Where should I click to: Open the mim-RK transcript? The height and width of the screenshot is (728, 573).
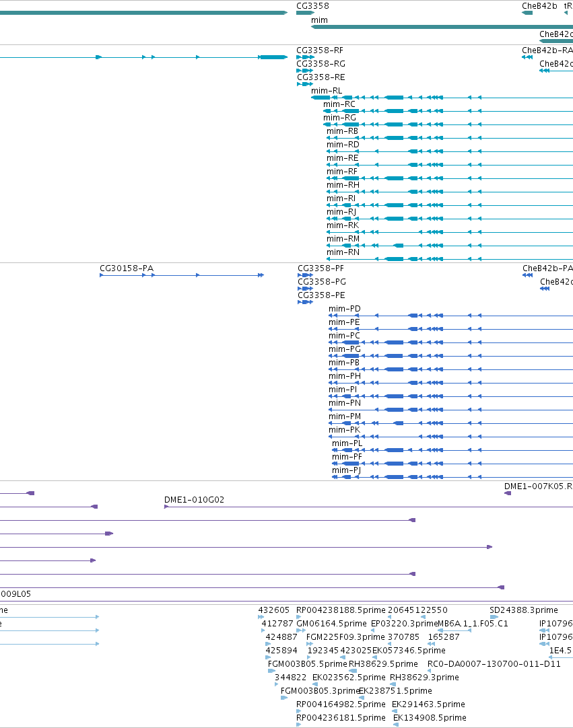click(343, 225)
